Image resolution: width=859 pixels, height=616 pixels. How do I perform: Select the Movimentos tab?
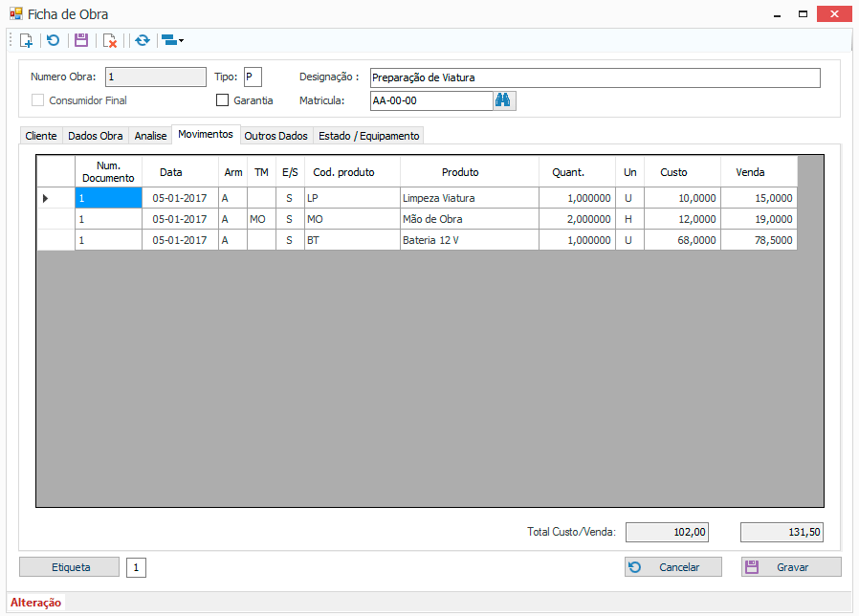coord(206,134)
